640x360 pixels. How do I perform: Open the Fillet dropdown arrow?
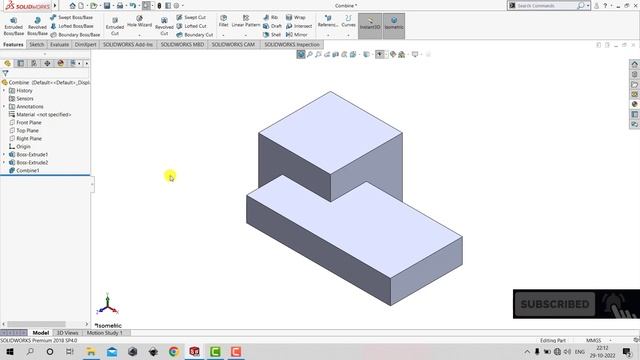(x=223, y=36)
